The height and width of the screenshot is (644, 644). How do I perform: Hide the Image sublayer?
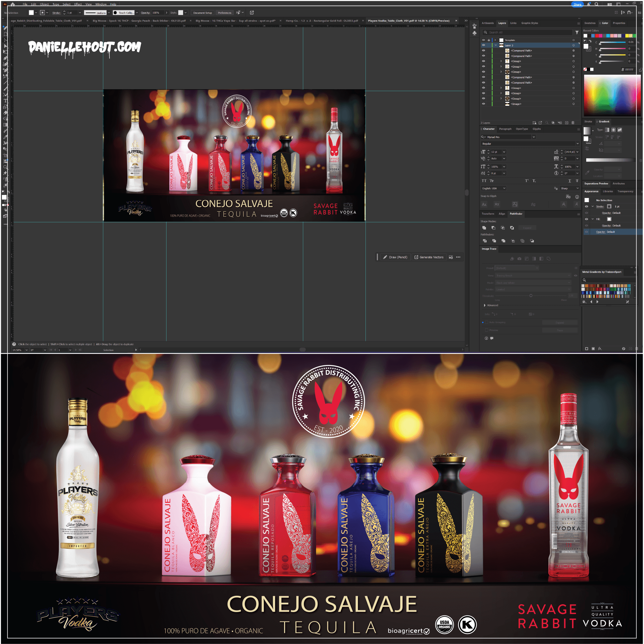coord(484,104)
